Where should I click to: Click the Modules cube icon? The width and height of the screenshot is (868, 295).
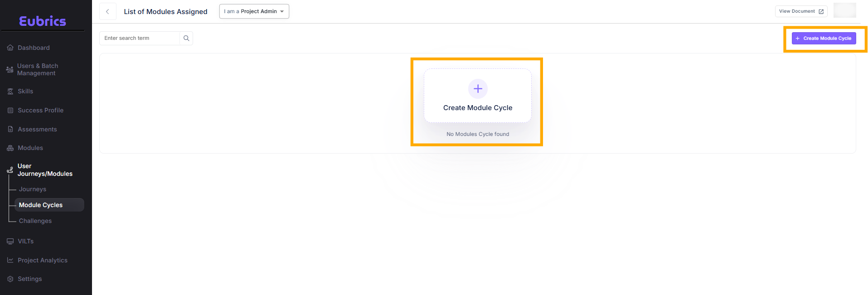click(x=10, y=148)
